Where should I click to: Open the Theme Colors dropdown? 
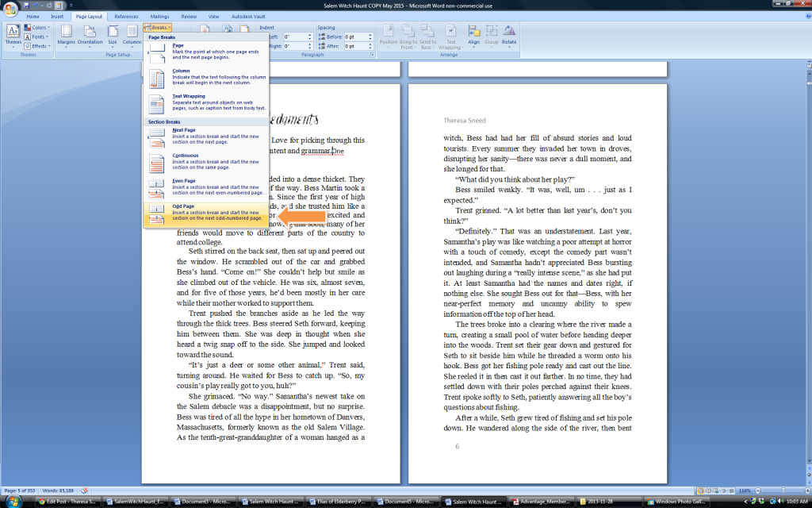point(37,28)
